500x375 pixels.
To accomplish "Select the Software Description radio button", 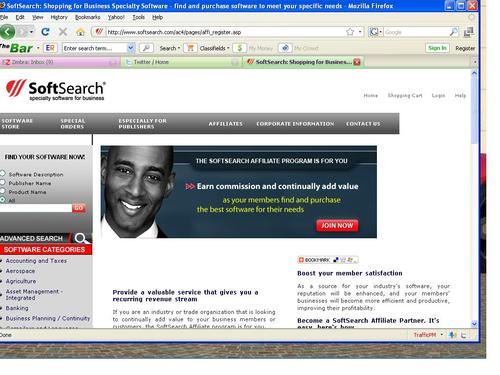I will coord(2,173).
